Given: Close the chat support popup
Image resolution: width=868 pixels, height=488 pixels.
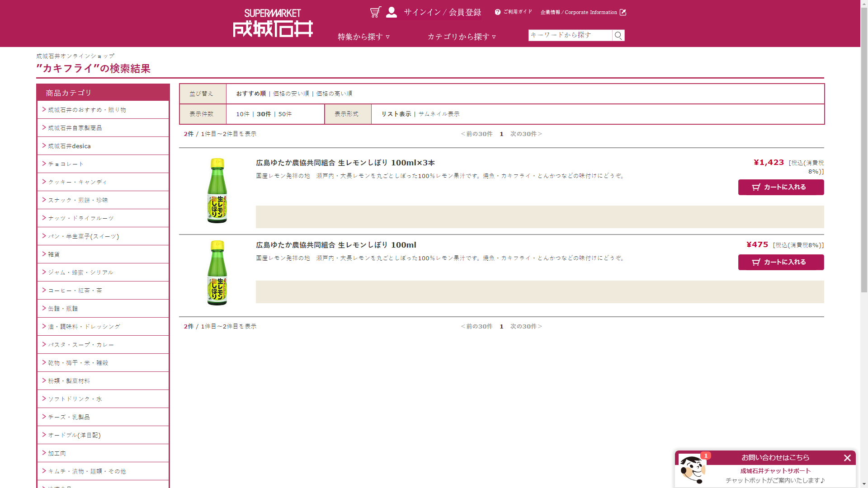Looking at the screenshot, I should coord(847,458).
